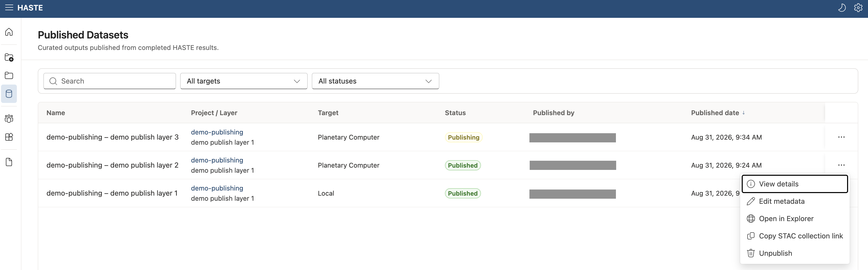
Task: Click the Search input field
Action: [109, 81]
